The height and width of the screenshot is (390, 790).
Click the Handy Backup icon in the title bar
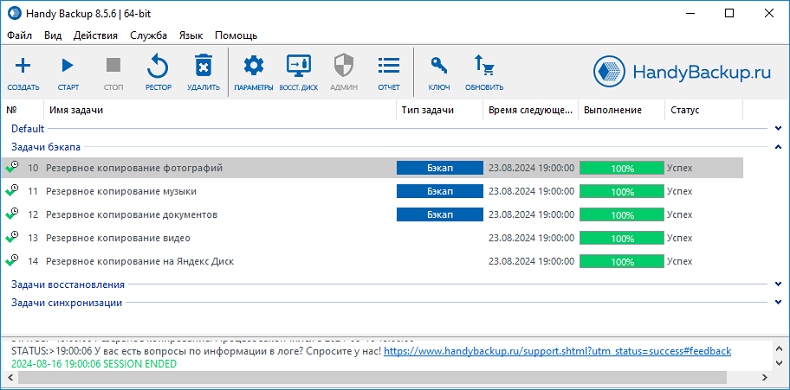pyautogui.click(x=14, y=13)
